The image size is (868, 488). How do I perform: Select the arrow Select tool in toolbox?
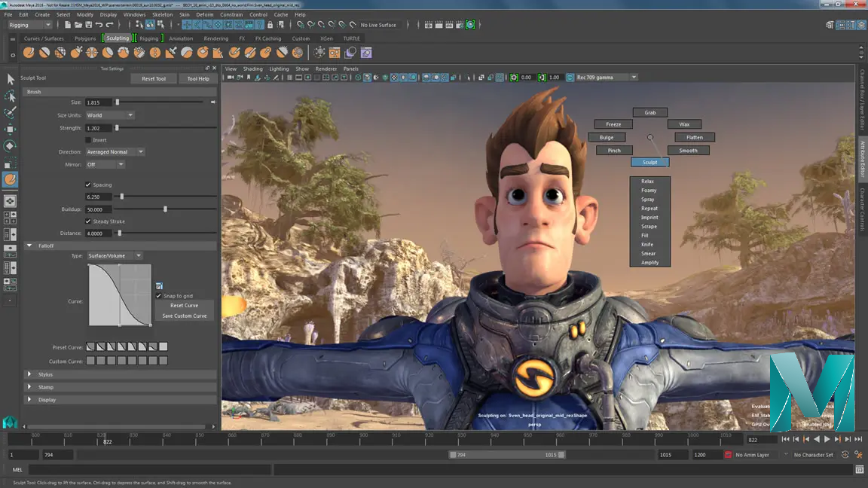[x=11, y=79]
